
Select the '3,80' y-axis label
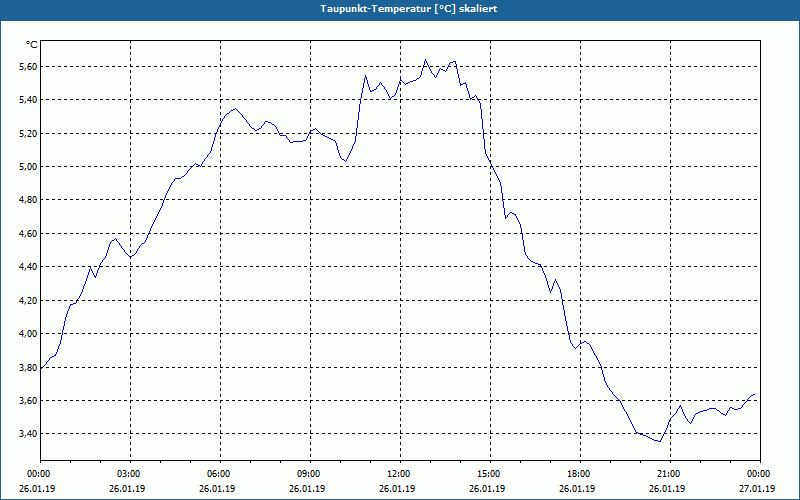click(28, 367)
